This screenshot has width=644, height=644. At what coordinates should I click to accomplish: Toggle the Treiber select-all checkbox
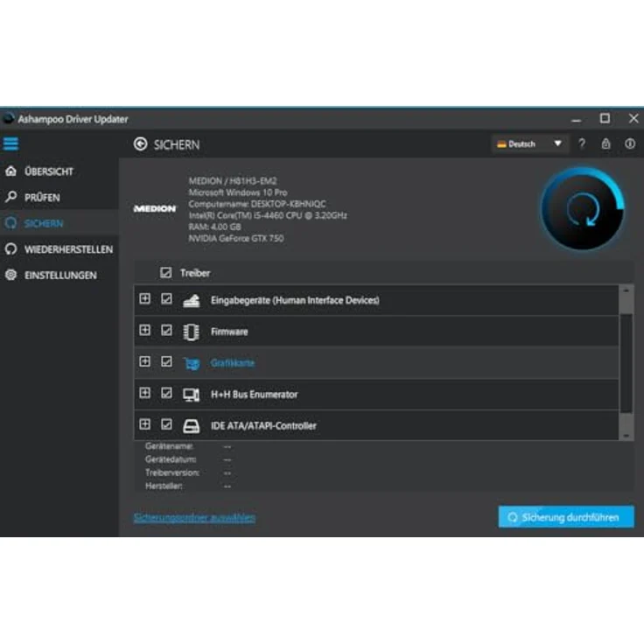coord(166,273)
